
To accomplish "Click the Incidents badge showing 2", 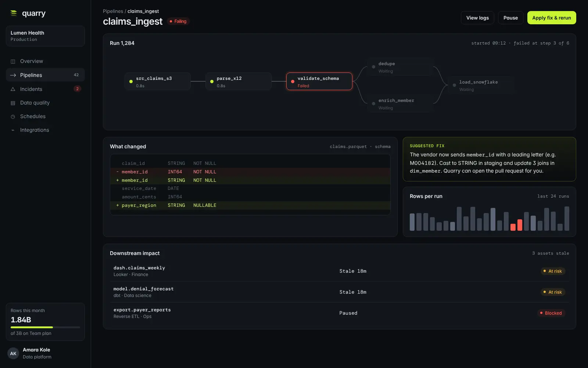I will 77,89.
